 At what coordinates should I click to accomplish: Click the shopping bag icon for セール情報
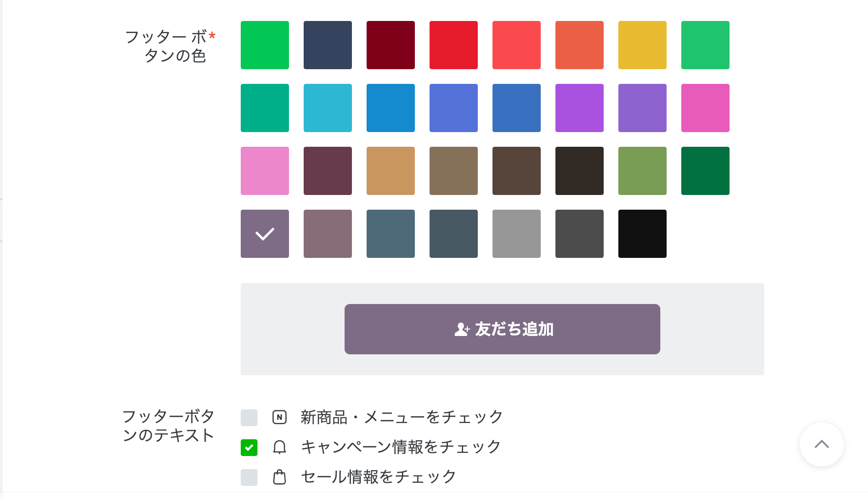(280, 477)
